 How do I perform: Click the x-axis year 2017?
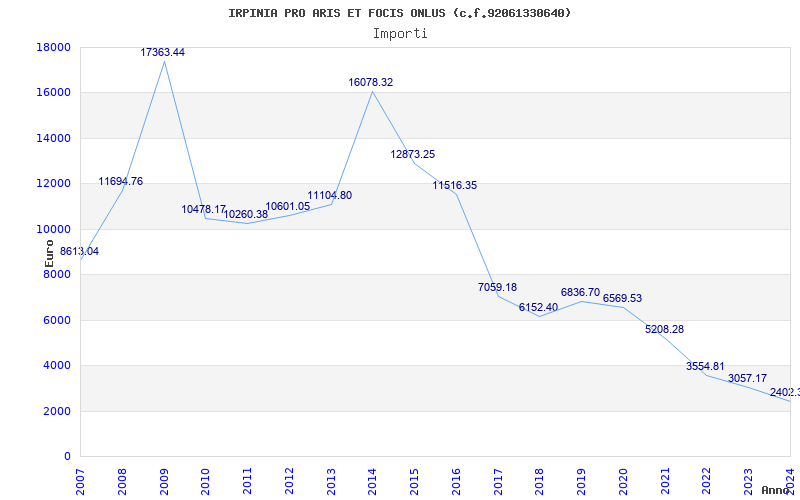[498, 482]
